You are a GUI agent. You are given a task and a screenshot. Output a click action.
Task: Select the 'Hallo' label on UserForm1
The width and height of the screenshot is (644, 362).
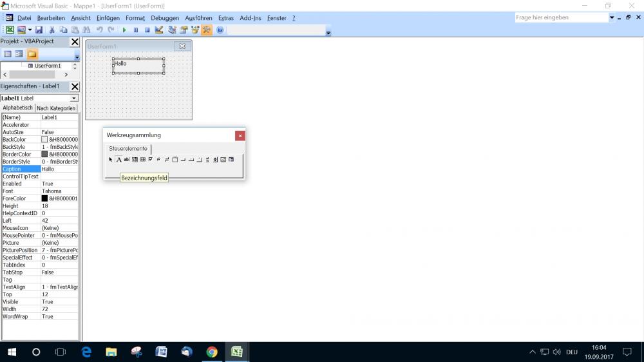click(x=138, y=66)
